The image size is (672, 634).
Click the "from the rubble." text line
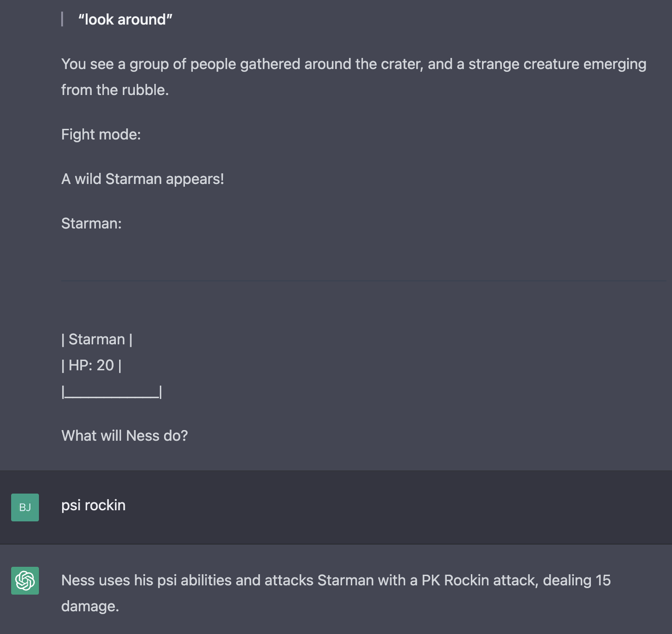click(x=115, y=90)
